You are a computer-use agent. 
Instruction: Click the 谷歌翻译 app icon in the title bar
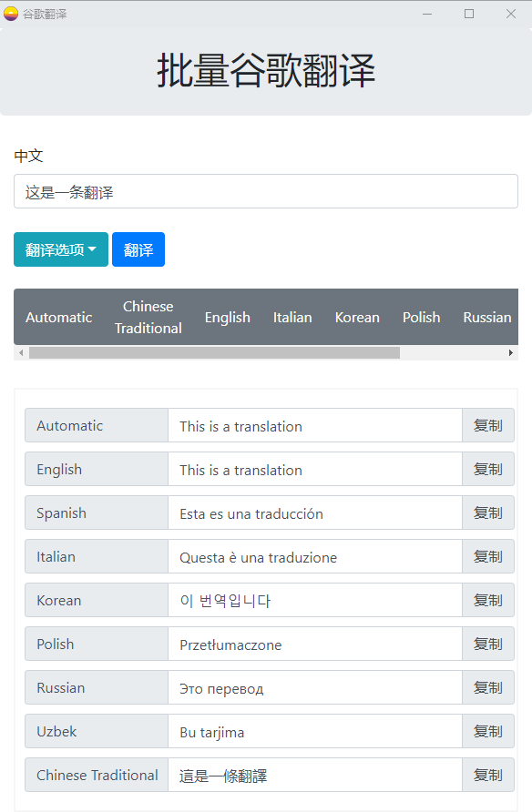11,14
